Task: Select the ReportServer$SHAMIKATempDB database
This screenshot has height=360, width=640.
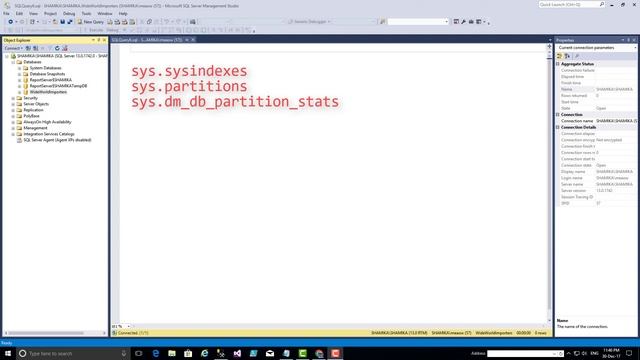Action: [x=58, y=86]
